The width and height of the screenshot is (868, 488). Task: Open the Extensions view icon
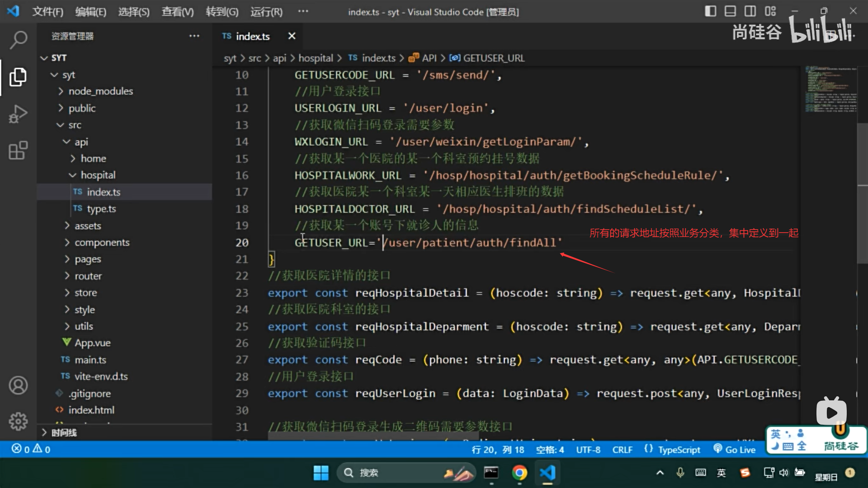(18, 150)
